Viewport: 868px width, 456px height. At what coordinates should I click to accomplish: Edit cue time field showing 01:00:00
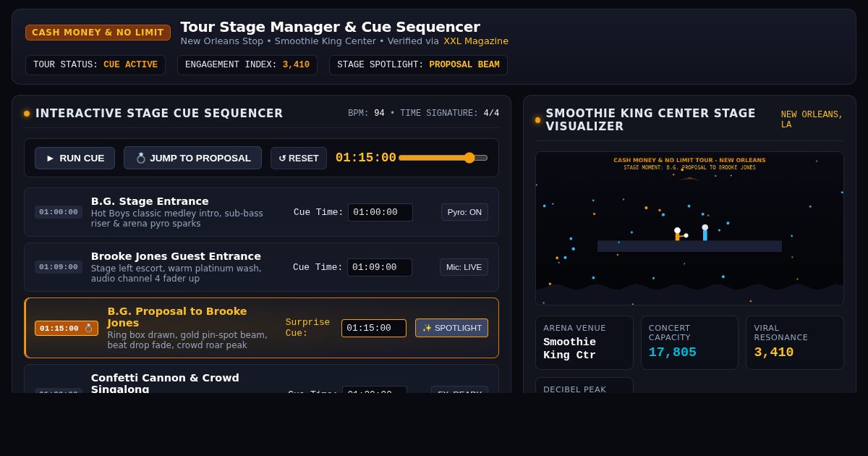(380, 212)
